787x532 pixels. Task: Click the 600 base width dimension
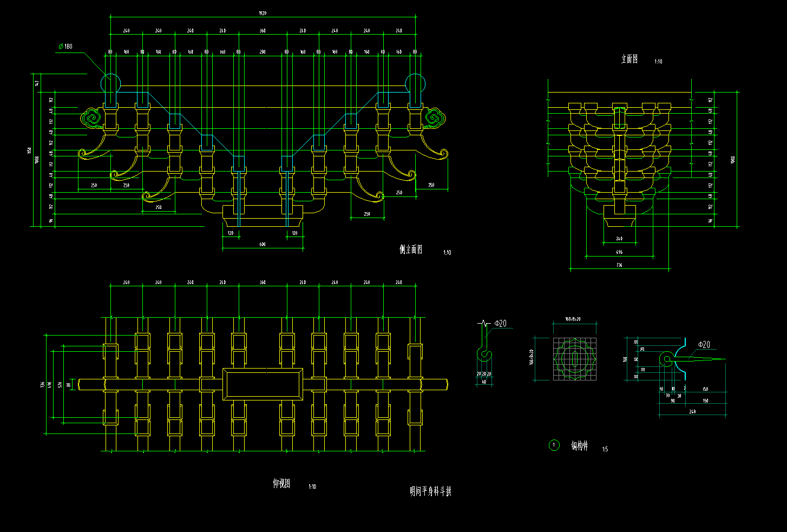263,245
